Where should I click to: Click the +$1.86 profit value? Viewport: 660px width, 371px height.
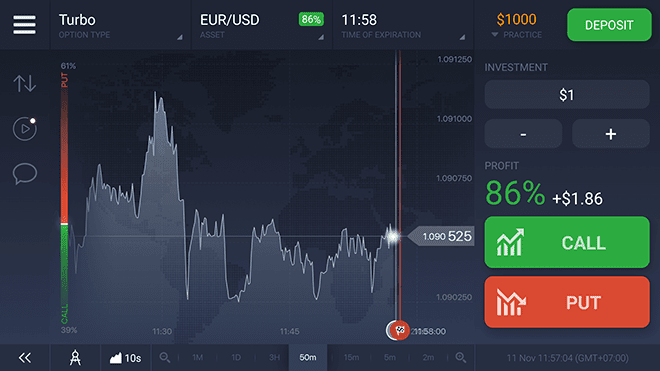point(577,198)
